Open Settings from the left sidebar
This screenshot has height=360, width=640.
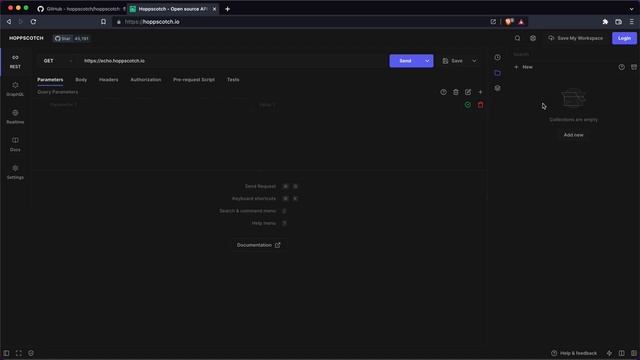coord(15,172)
